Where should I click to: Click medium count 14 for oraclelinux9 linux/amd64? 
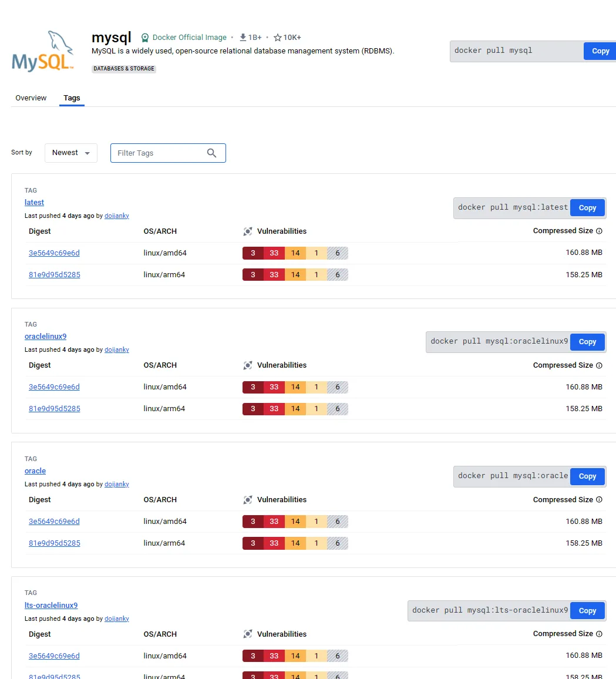pyautogui.click(x=295, y=386)
